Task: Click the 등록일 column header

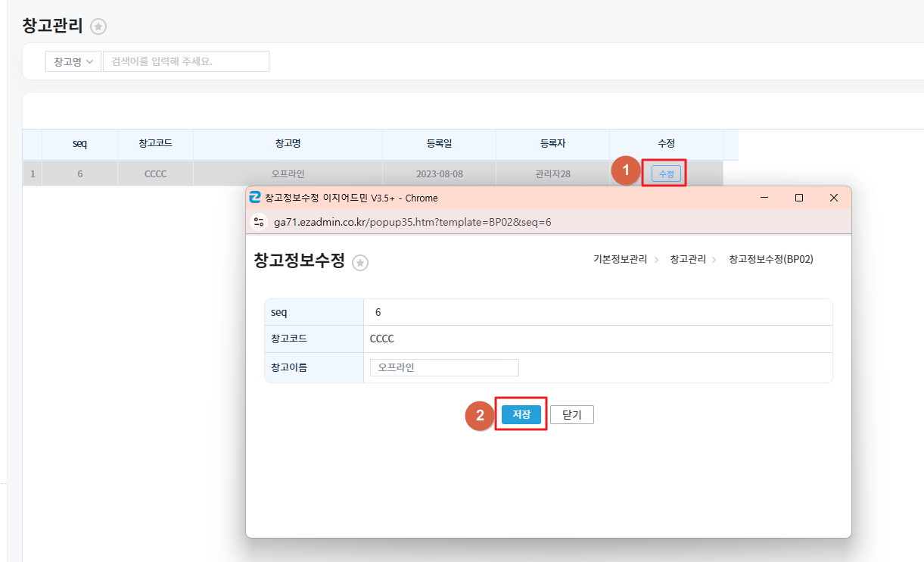Action: tap(439, 144)
